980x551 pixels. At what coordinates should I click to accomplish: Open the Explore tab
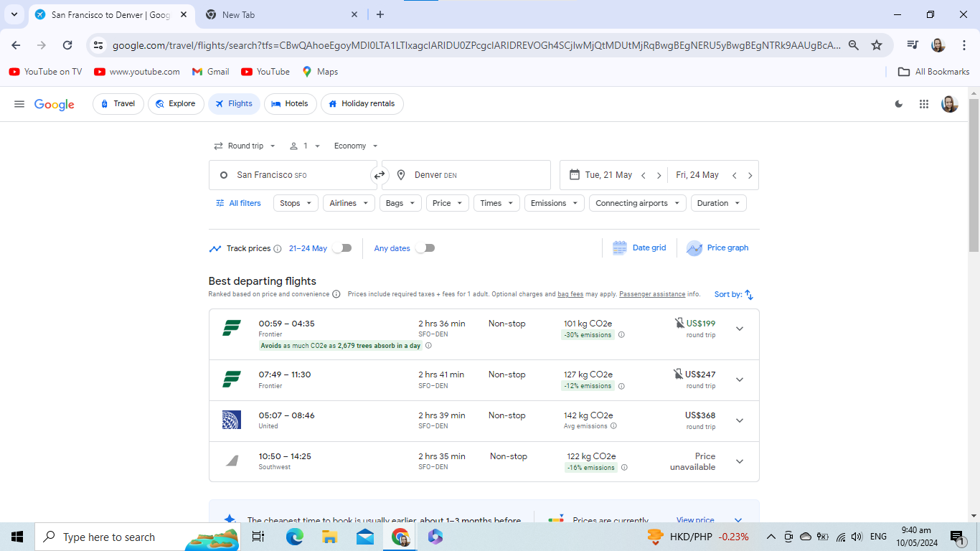point(176,104)
